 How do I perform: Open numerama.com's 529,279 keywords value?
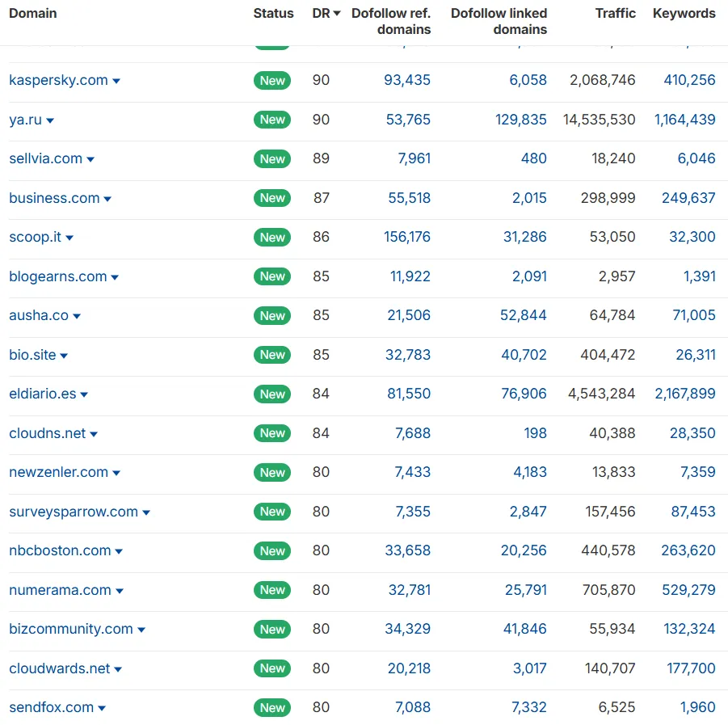tap(688, 591)
